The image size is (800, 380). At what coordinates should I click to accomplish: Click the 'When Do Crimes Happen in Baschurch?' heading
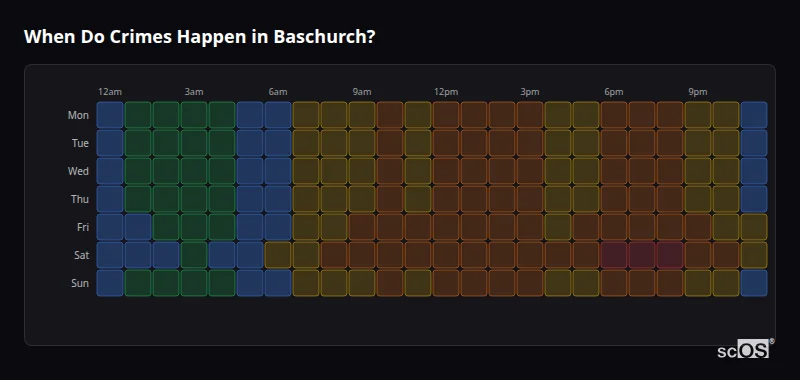point(199,37)
